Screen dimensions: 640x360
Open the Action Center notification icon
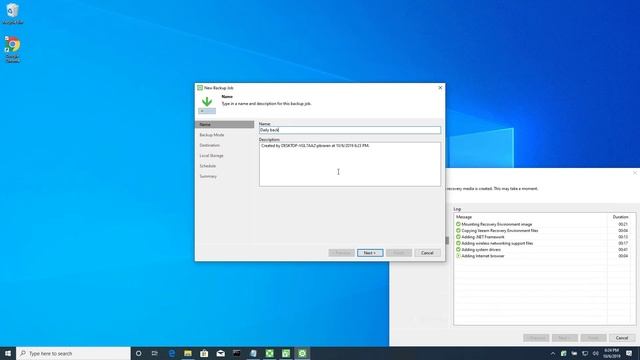point(629,353)
